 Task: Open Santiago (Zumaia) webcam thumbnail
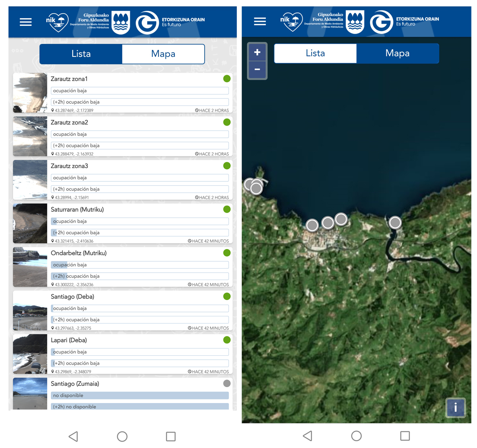pyautogui.click(x=30, y=394)
